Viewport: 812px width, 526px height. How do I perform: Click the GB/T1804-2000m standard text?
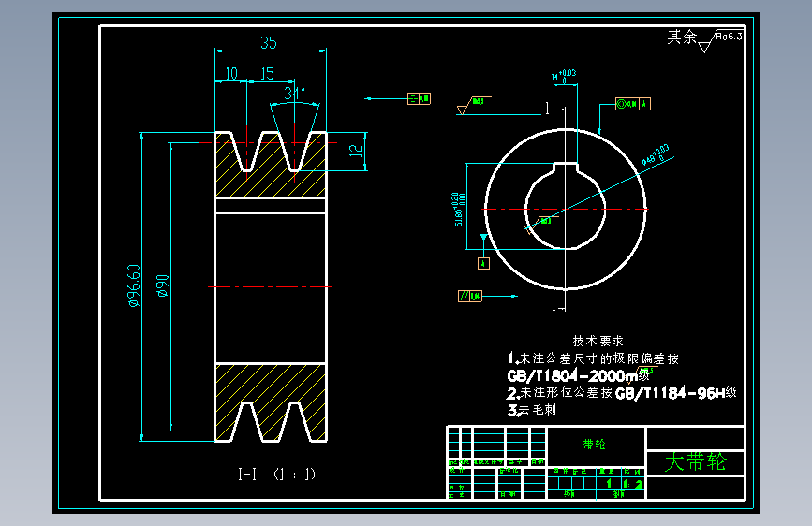(x=573, y=376)
